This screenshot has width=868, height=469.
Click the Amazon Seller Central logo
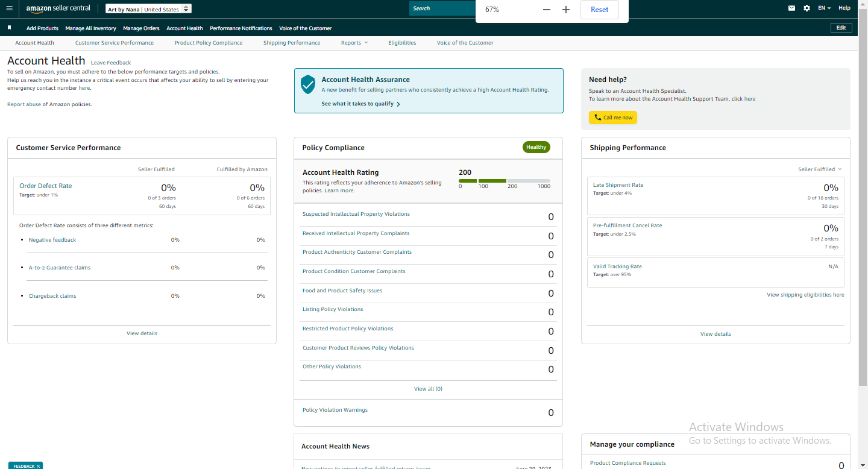coord(58,8)
